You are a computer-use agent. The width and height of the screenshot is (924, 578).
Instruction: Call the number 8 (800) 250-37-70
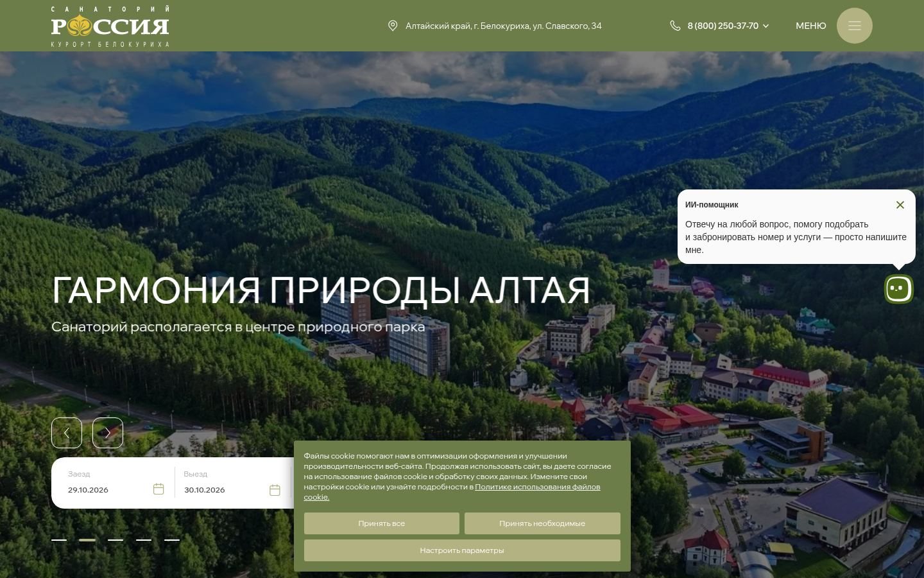[723, 26]
